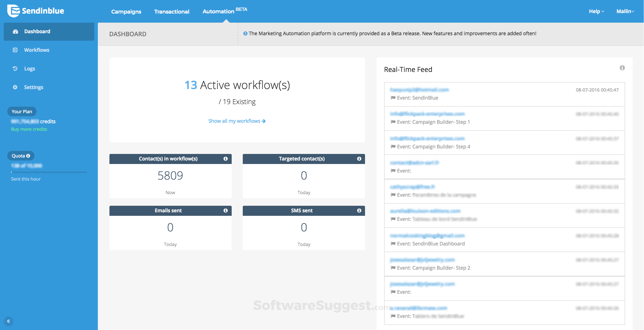644x330 pixels.
Task: Open the Help dropdown menu
Action: [596, 11]
